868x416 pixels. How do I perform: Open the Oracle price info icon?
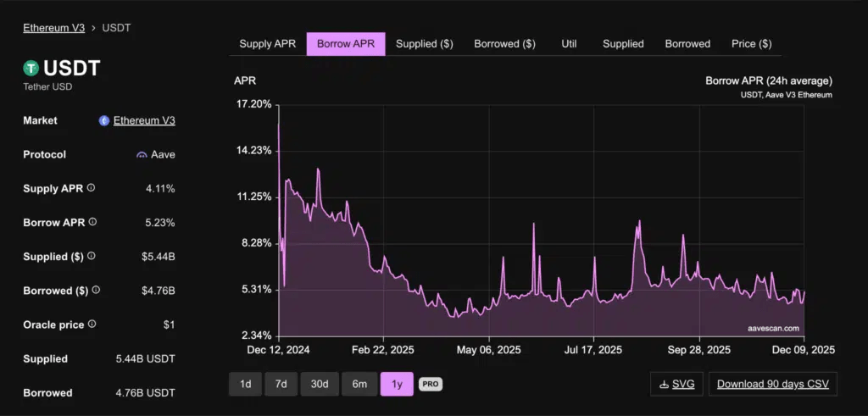pos(92,324)
